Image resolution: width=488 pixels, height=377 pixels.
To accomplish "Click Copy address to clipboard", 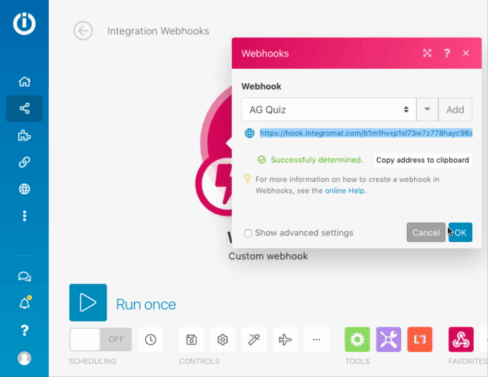I will (x=422, y=160).
